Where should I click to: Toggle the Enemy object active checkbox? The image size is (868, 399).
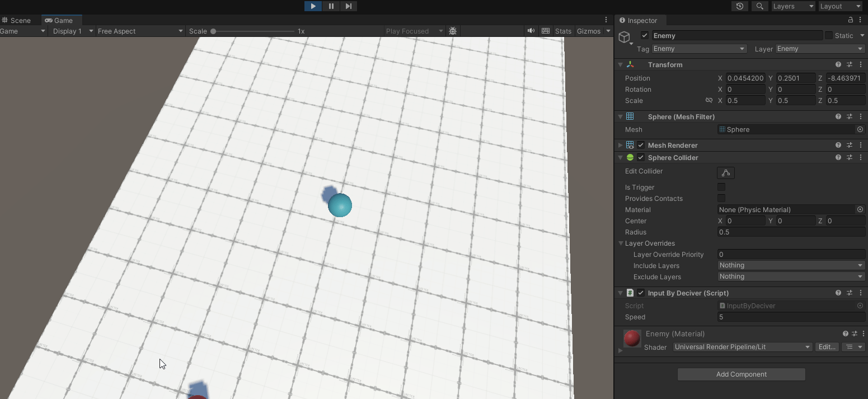645,35
